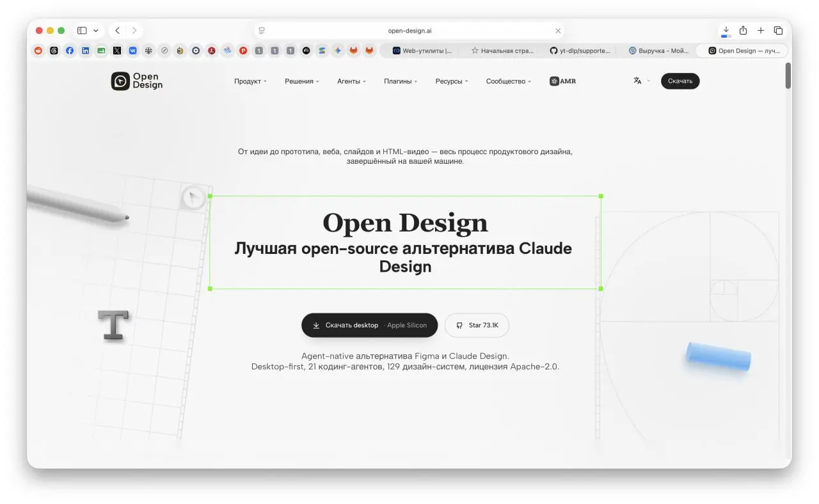Open the Reddit pinned tab

[x=38, y=51]
